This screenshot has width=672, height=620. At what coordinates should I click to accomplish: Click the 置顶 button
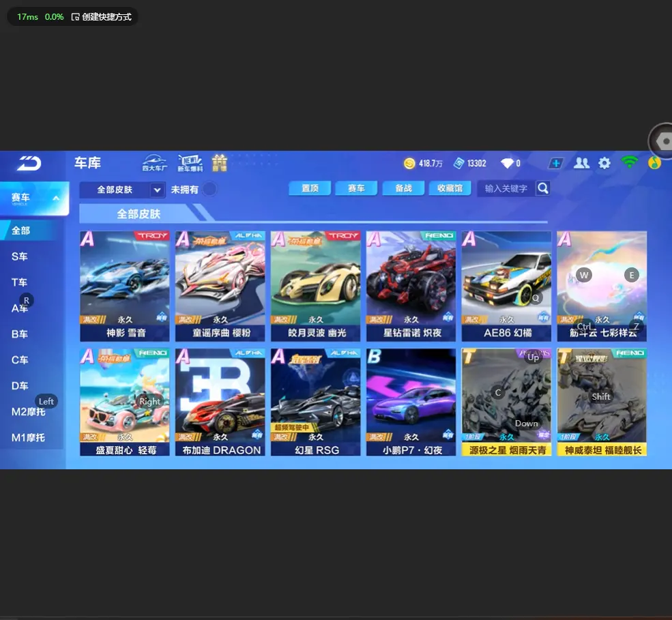pyautogui.click(x=310, y=188)
